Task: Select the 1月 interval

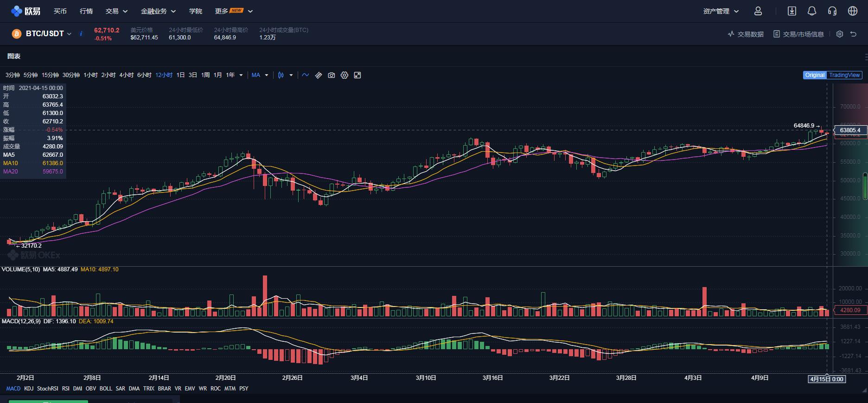Action: point(218,75)
